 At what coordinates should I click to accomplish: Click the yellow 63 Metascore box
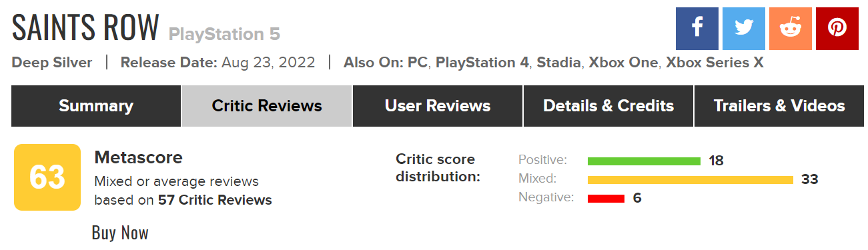pos(47,177)
